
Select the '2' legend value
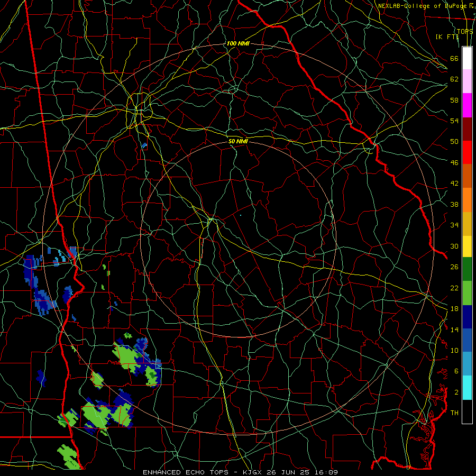tap(456, 392)
